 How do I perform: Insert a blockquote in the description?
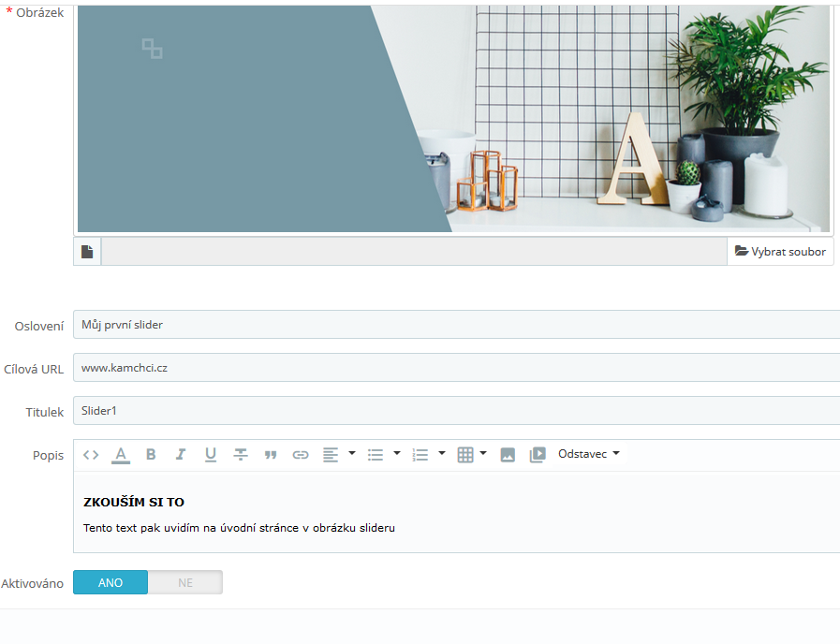click(x=271, y=455)
